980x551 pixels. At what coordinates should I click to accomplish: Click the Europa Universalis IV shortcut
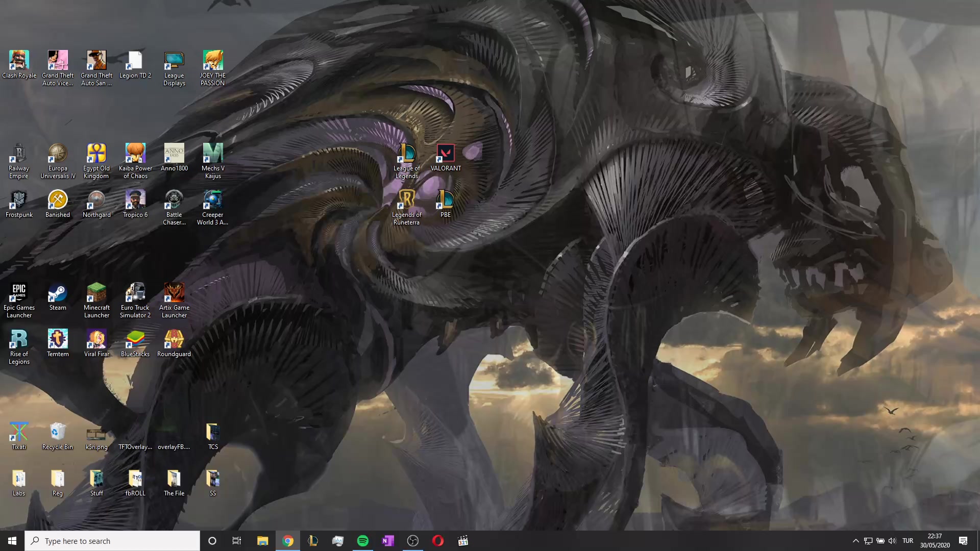(x=58, y=161)
